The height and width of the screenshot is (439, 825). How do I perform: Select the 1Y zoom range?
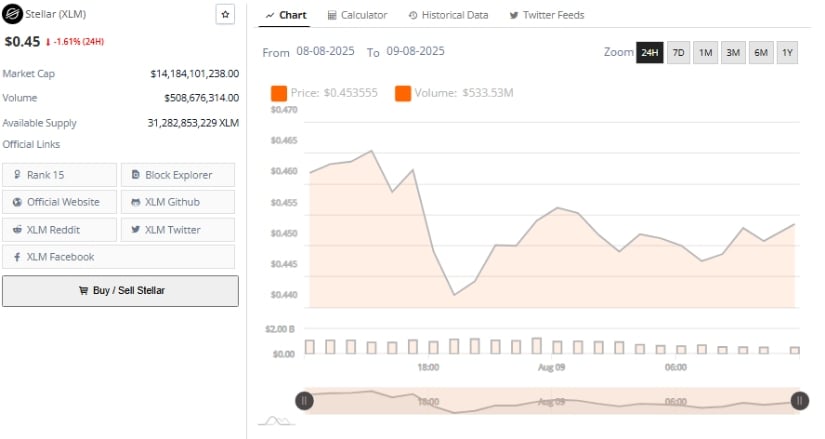(x=787, y=53)
